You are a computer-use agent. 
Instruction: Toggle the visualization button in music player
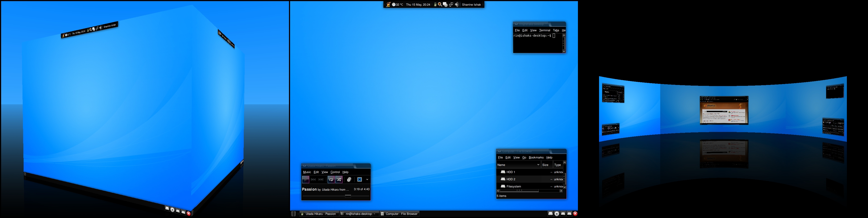[x=360, y=180]
